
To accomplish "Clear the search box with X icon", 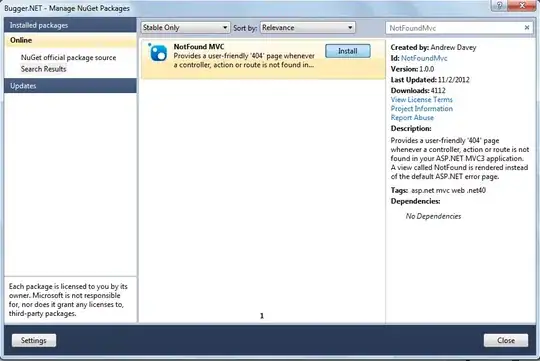I will [527, 28].
